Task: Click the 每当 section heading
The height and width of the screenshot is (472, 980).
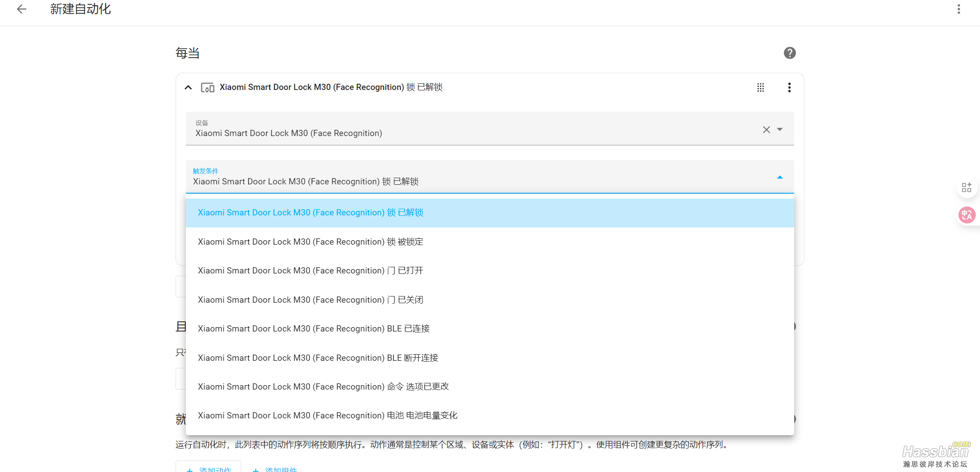Action: 187,53
